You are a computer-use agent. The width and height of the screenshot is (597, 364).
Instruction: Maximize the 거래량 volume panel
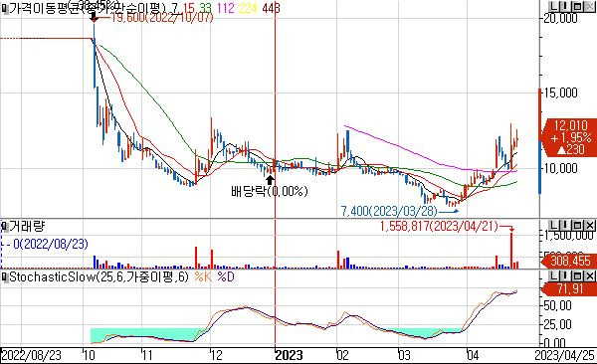[577, 226]
